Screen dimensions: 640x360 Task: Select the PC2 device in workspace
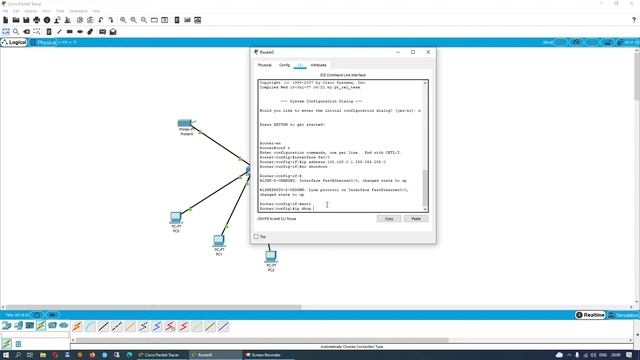[271, 257]
